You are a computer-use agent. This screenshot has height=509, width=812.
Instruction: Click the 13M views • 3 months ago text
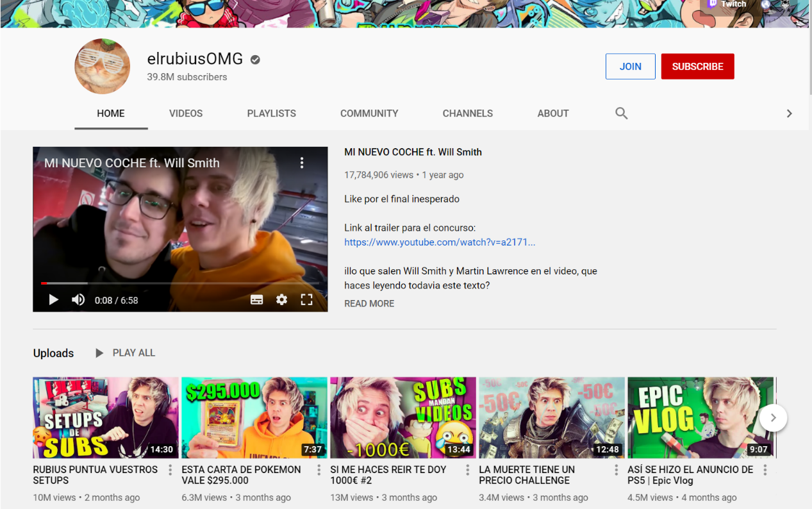[384, 497]
